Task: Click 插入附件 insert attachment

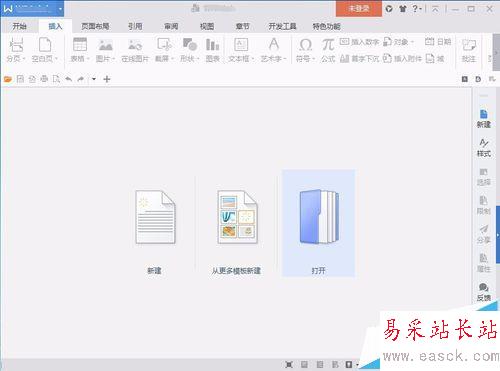Action: click(402, 59)
